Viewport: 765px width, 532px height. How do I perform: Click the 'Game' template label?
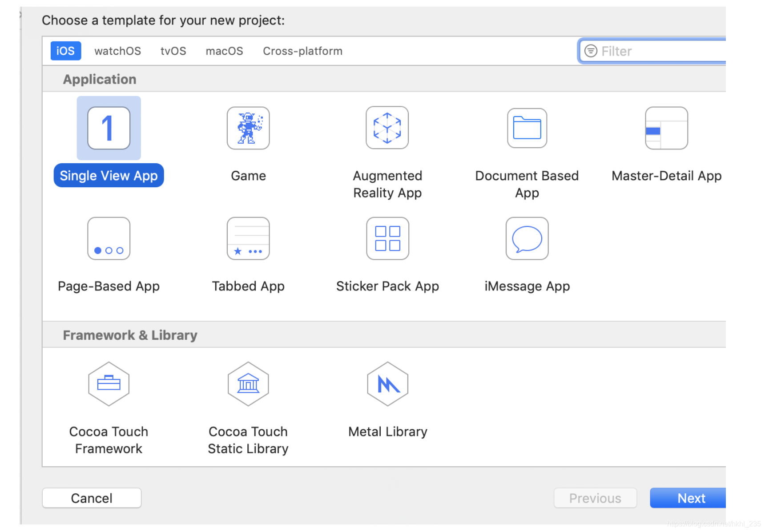click(x=248, y=176)
